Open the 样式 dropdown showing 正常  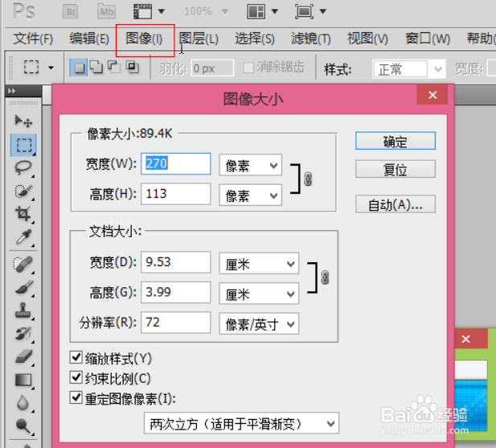(x=409, y=68)
